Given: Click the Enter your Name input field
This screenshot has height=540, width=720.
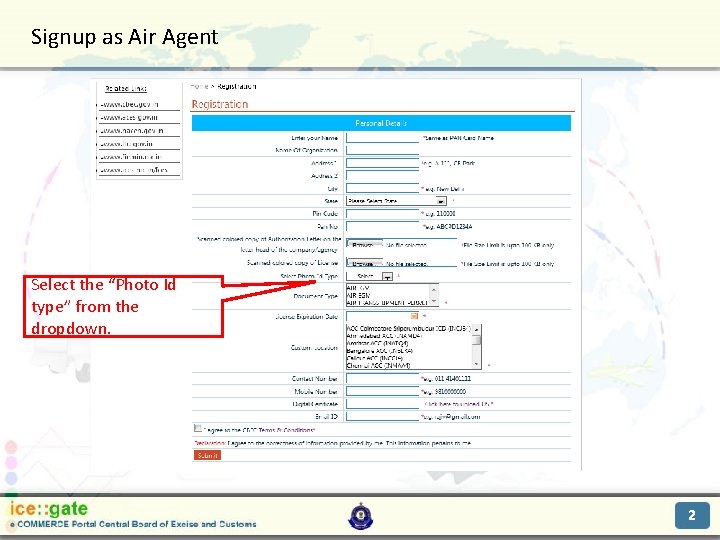Looking at the screenshot, I should pos(382,138).
